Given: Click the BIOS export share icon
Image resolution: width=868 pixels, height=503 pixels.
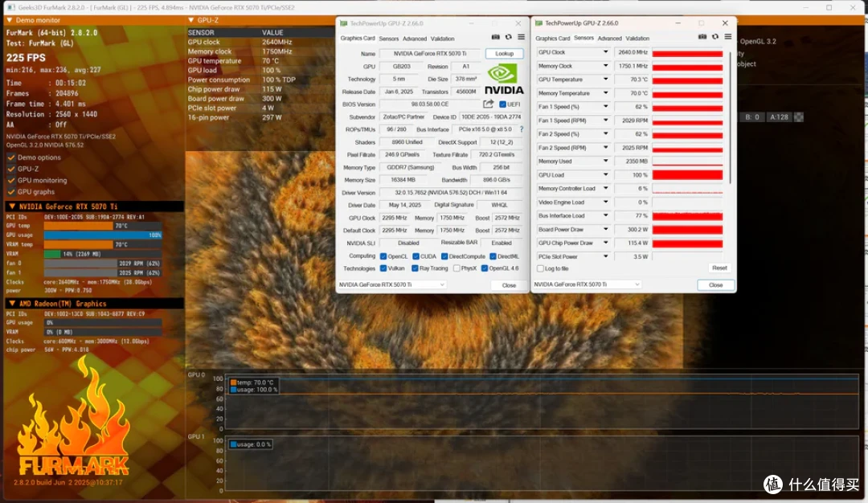Looking at the screenshot, I should (489, 104).
